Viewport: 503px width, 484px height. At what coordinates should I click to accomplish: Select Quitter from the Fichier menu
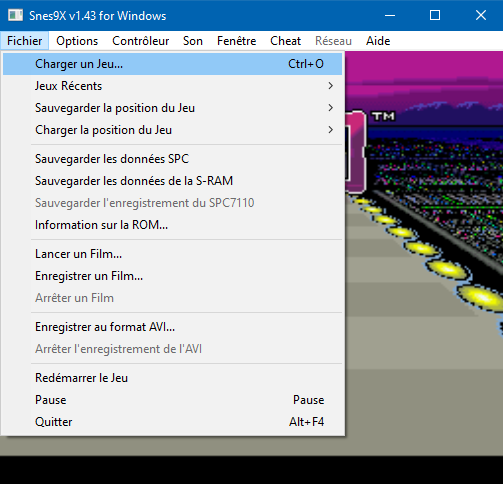click(x=172, y=422)
